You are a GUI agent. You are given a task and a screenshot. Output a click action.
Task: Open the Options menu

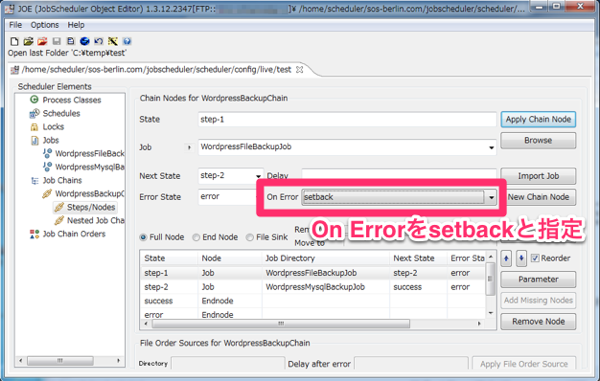tap(45, 25)
